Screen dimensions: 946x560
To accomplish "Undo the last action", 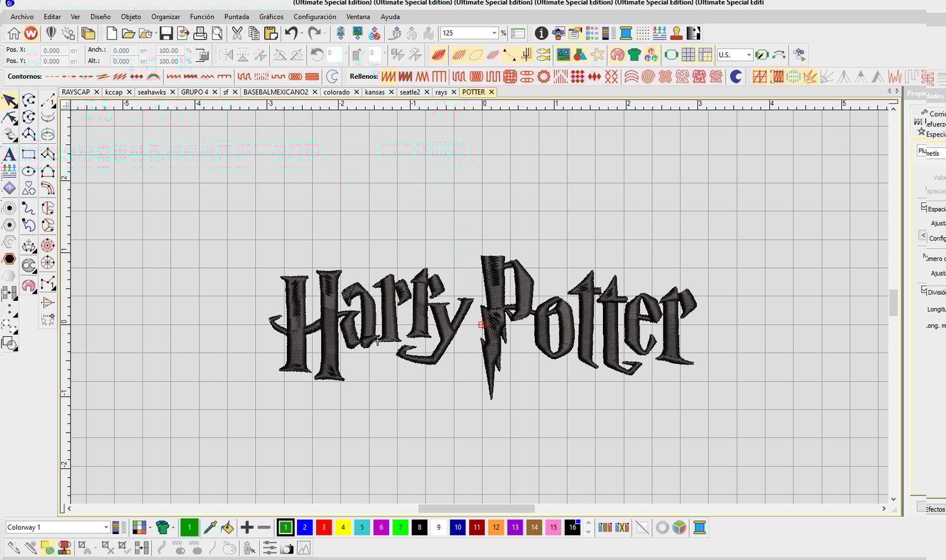I will (x=291, y=33).
